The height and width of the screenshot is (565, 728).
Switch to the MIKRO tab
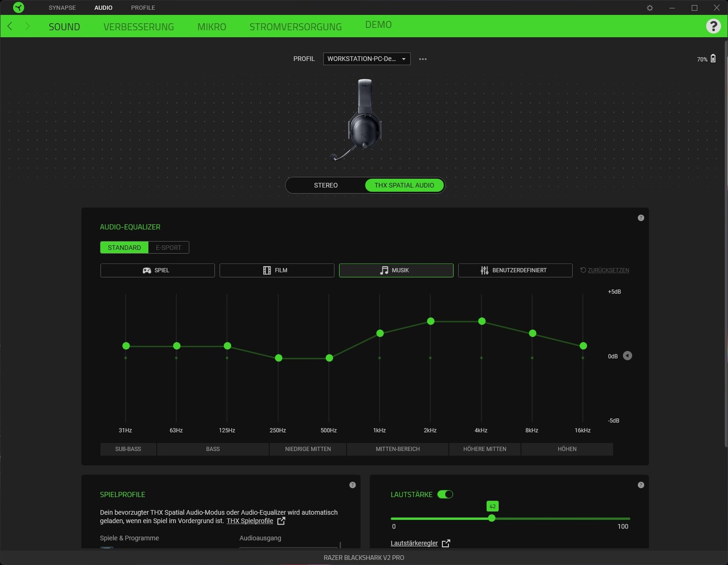(212, 26)
